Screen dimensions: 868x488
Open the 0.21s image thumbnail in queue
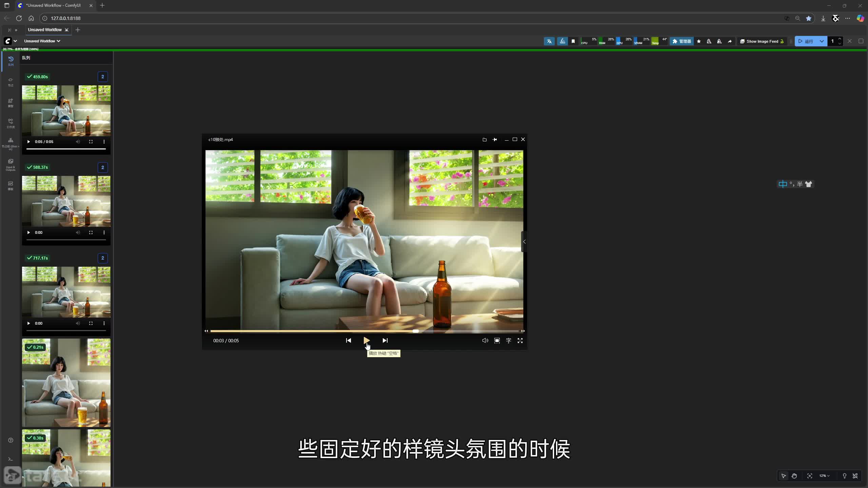coord(66,383)
